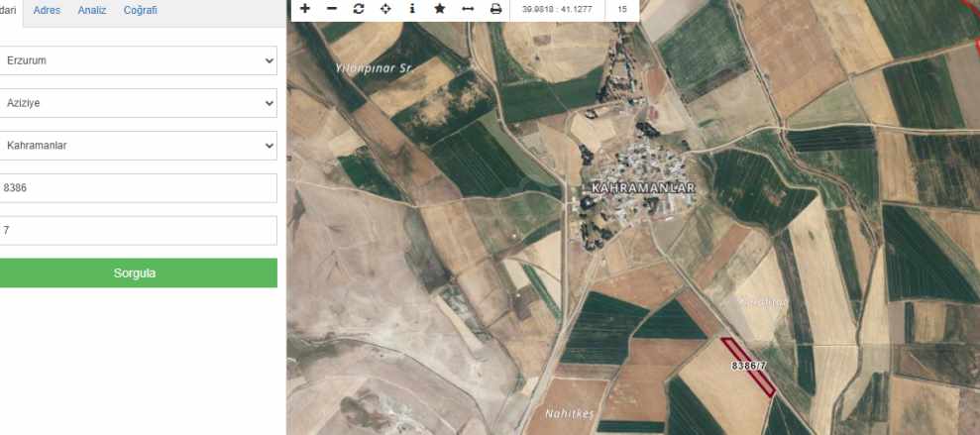Select the Coğrafi tab
Image resolution: width=980 pixels, height=435 pixels.
(140, 10)
